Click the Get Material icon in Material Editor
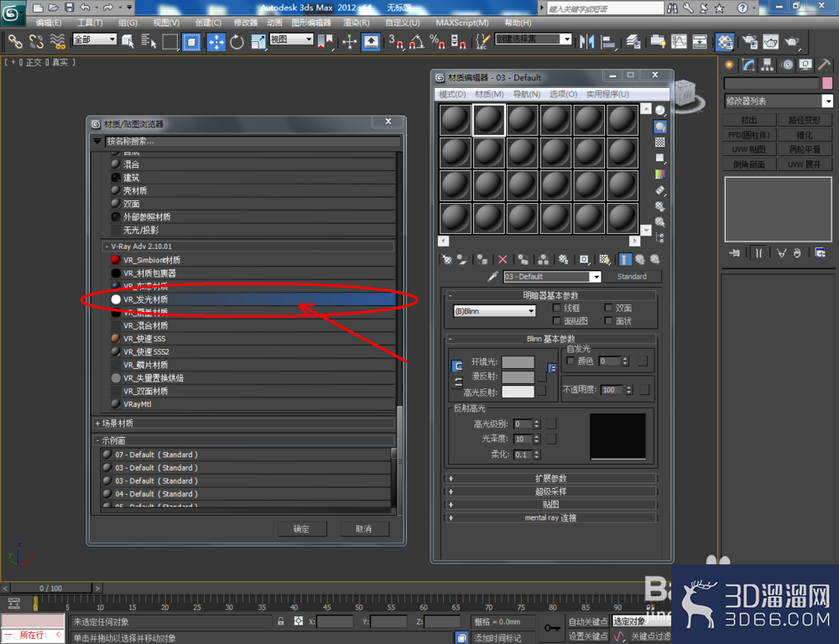The height and width of the screenshot is (644, 839). point(447,259)
